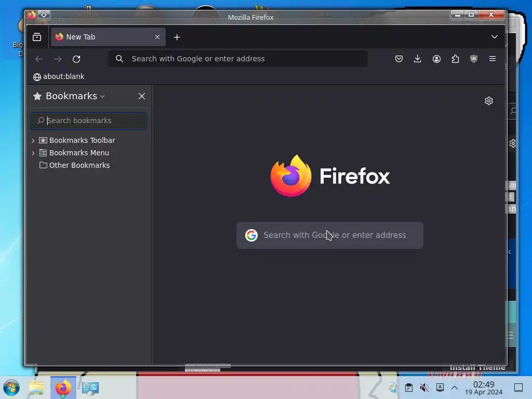Click the Firefox taskbar icon
Image resolution: width=532 pixels, height=399 pixels.
[63, 388]
